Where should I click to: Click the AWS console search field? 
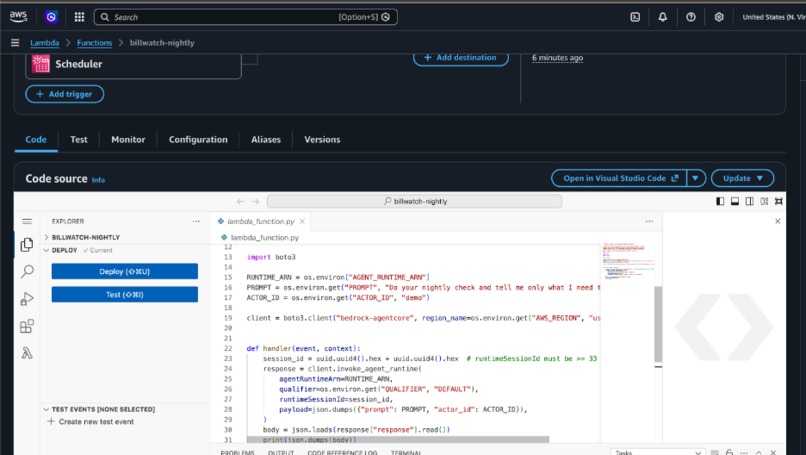(x=246, y=17)
